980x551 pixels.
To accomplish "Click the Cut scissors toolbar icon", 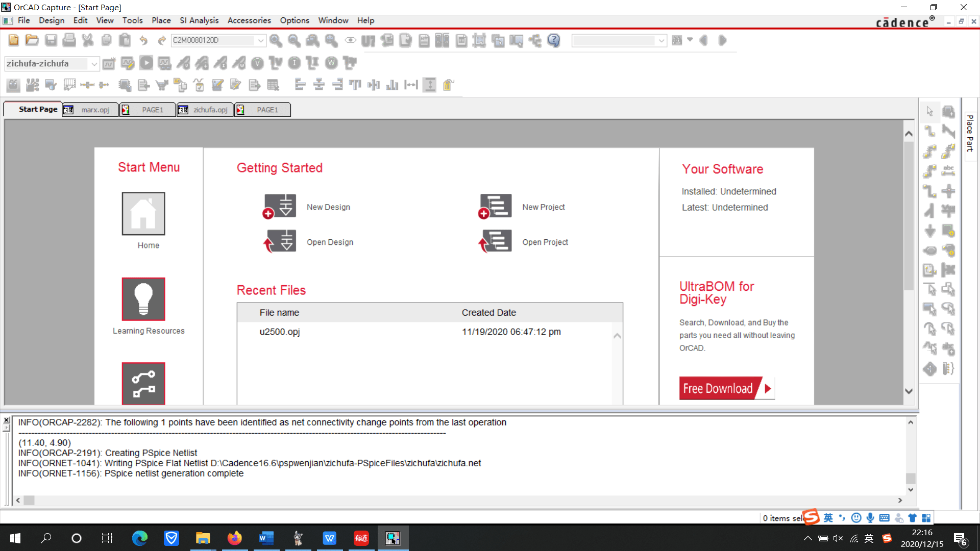I will 88,40.
